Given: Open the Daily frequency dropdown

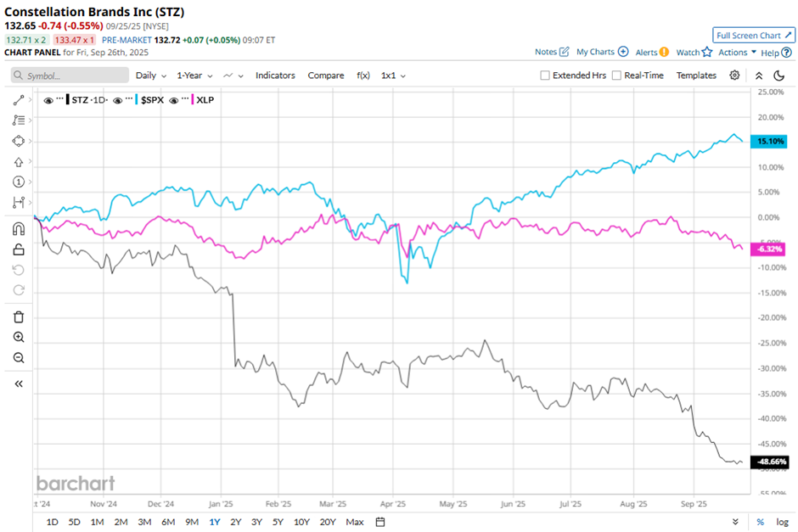Looking at the screenshot, I should pos(151,76).
